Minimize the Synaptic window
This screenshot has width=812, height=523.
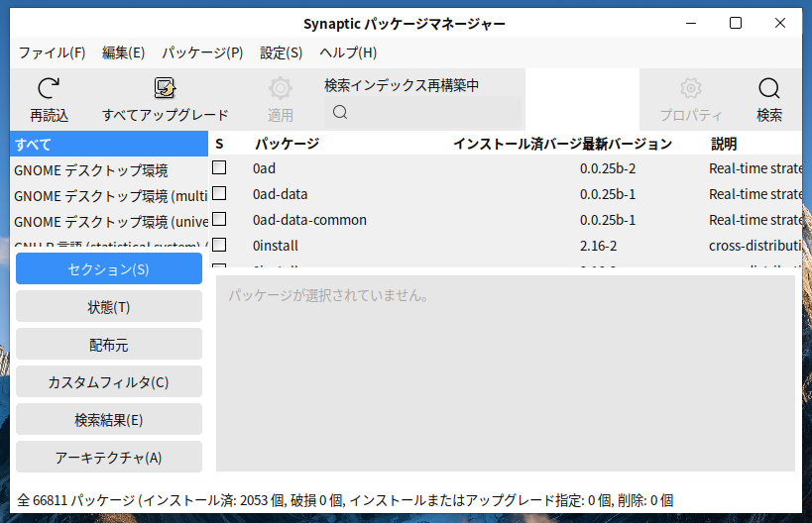(691, 24)
